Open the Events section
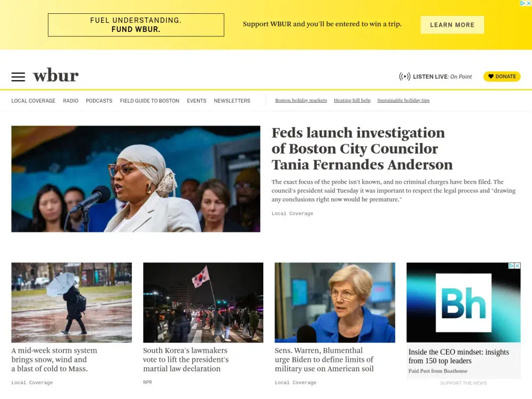The height and width of the screenshot is (399, 532). (x=196, y=101)
